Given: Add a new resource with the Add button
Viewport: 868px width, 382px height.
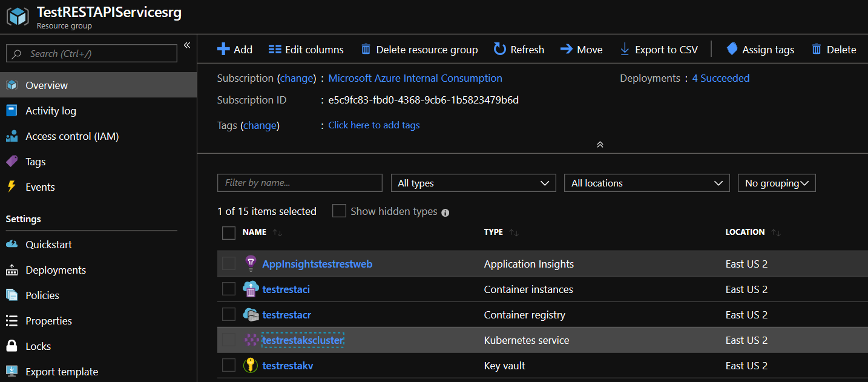Looking at the screenshot, I should click(x=235, y=50).
